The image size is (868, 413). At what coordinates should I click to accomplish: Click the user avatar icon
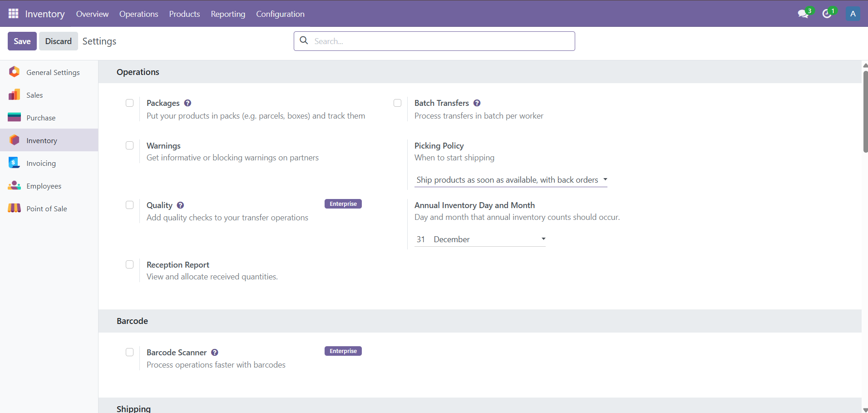point(853,14)
